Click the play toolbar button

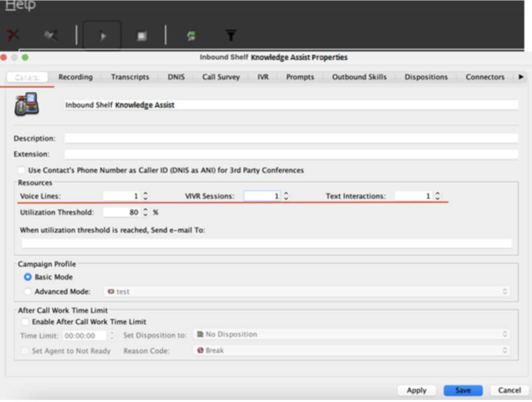point(102,36)
